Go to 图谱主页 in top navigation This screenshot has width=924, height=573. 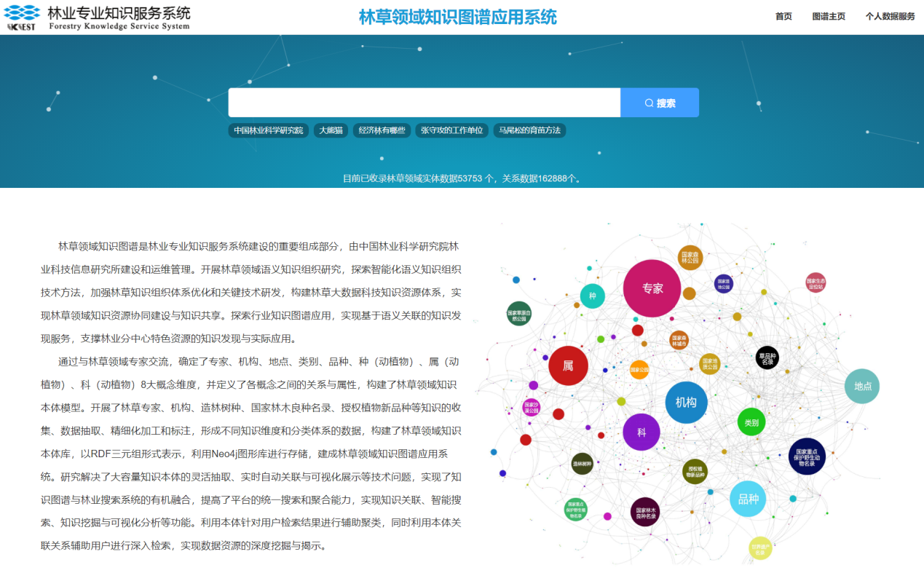coord(829,17)
